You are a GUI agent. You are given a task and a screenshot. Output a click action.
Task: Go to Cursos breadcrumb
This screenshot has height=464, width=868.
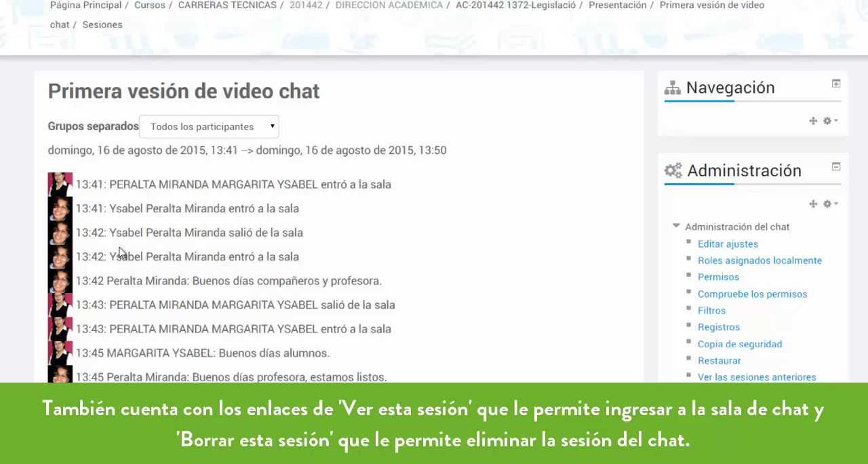(150, 5)
